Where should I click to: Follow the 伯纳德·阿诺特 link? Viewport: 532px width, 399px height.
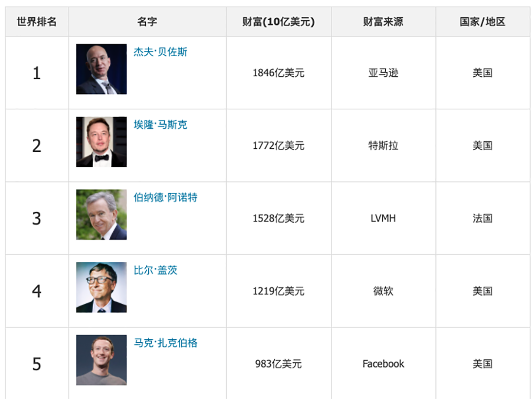[166, 198]
